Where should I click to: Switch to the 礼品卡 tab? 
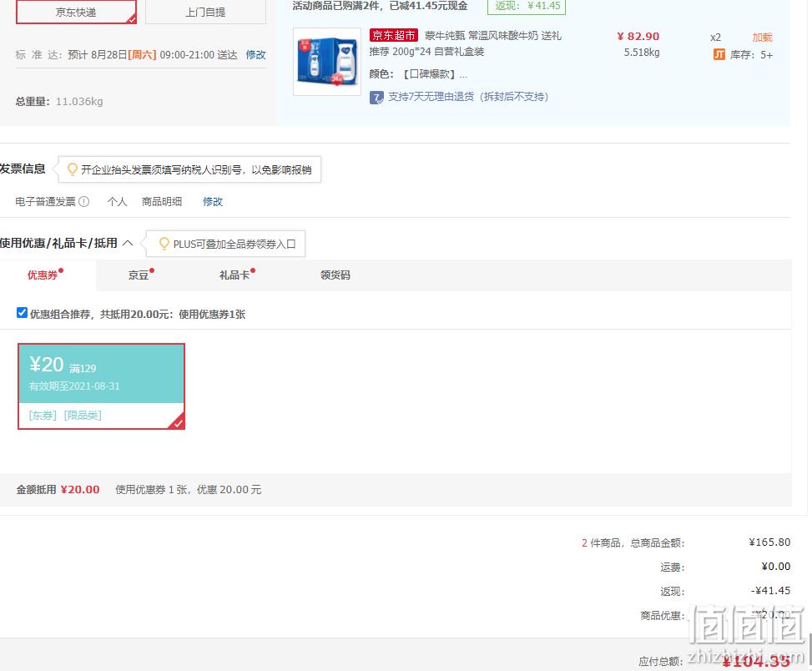[x=235, y=275]
